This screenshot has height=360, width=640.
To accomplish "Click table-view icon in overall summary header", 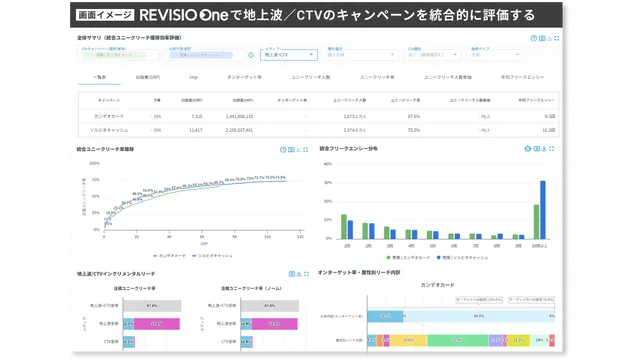I will (x=542, y=38).
